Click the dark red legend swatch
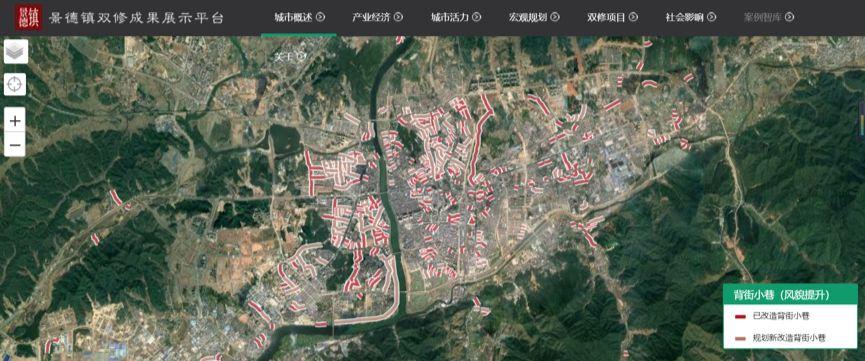Image resolution: width=865 pixels, height=361 pixels. (741, 317)
